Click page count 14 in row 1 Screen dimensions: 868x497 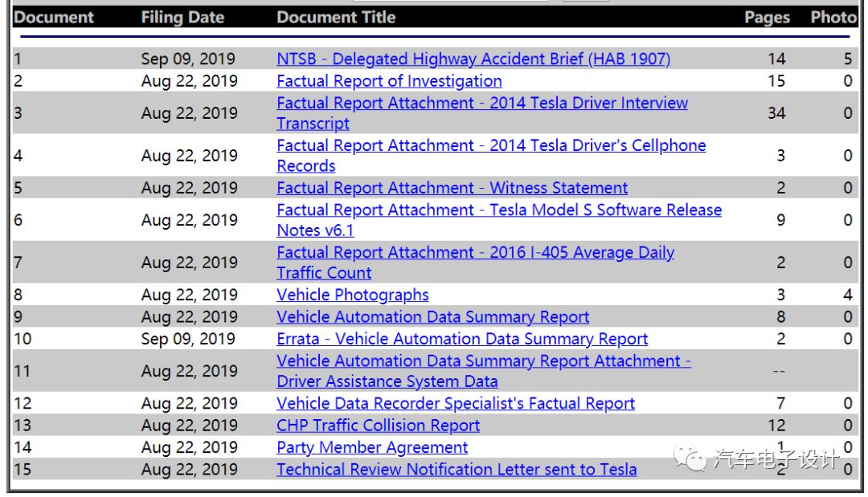tap(776, 59)
